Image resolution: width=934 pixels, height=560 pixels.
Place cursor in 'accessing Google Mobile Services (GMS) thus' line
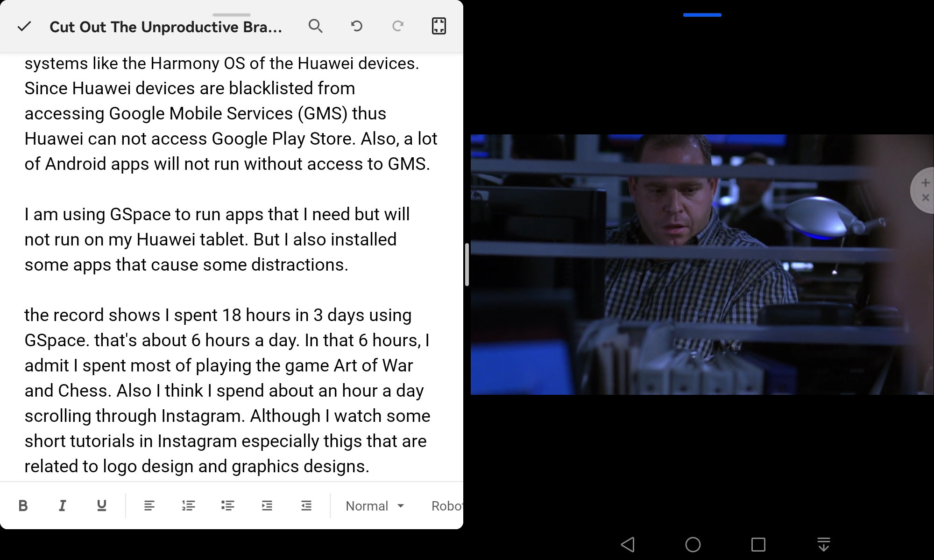[x=205, y=113]
